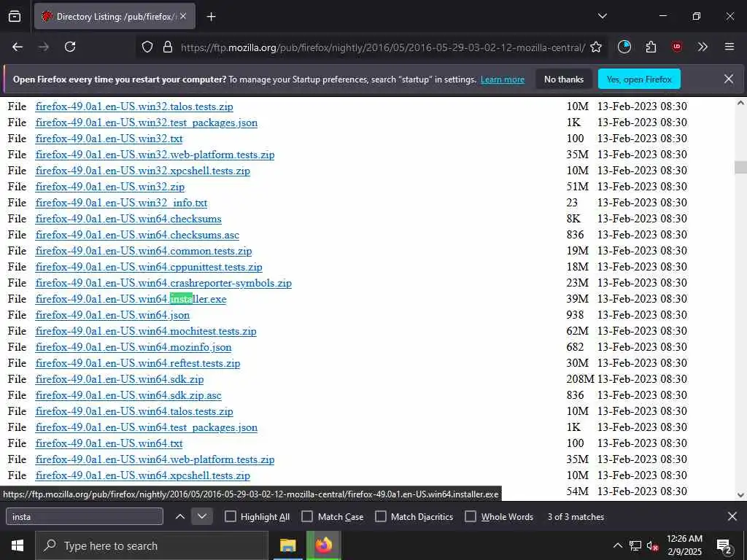Image resolution: width=747 pixels, height=560 pixels.
Task: Open the Windows Start menu
Action: (x=18, y=545)
